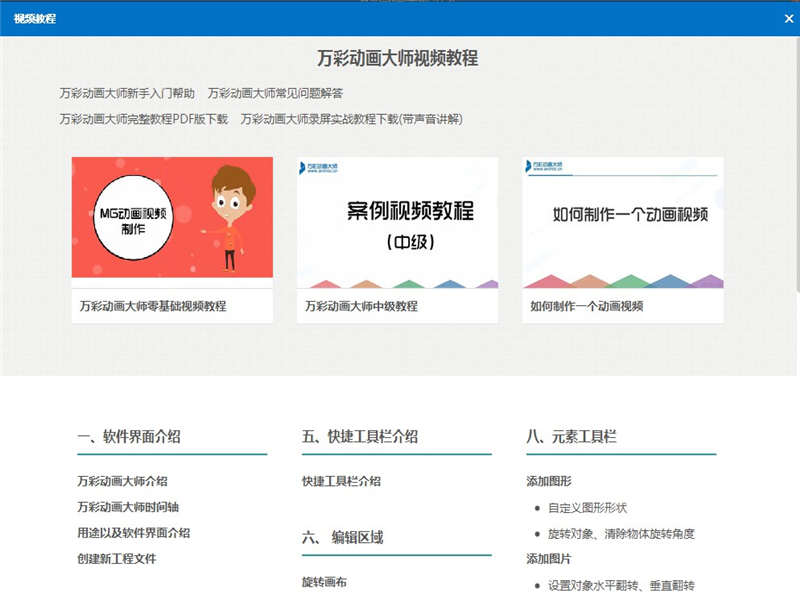The width and height of the screenshot is (800, 600).
Task: Close the 视频教程 dialog with the X
Action: [789, 19]
